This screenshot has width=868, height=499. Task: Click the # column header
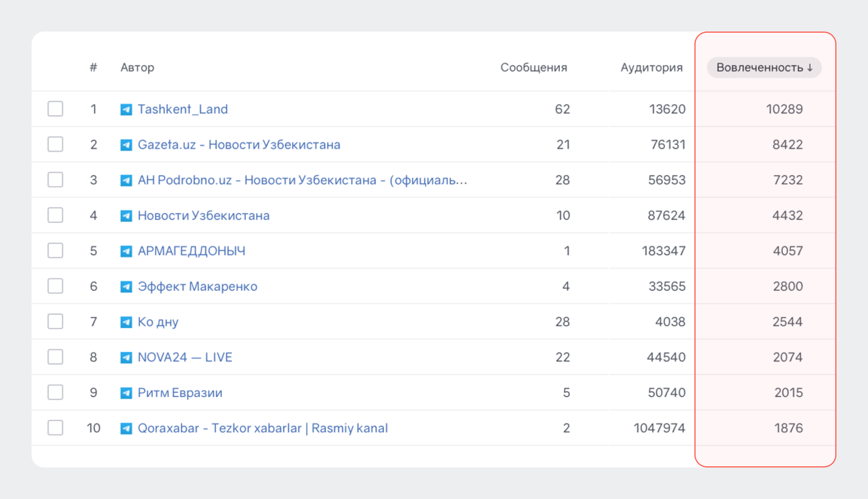pos(93,67)
